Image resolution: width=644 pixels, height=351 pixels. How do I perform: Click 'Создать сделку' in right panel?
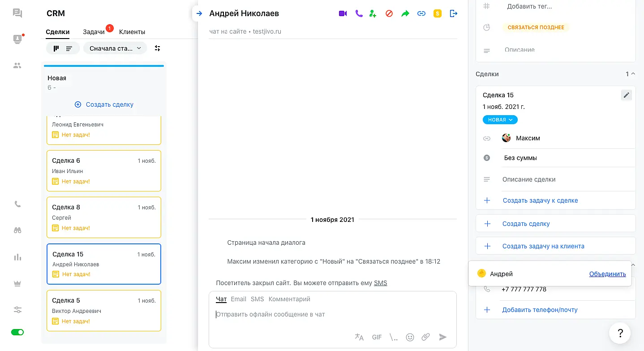(556, 224)
